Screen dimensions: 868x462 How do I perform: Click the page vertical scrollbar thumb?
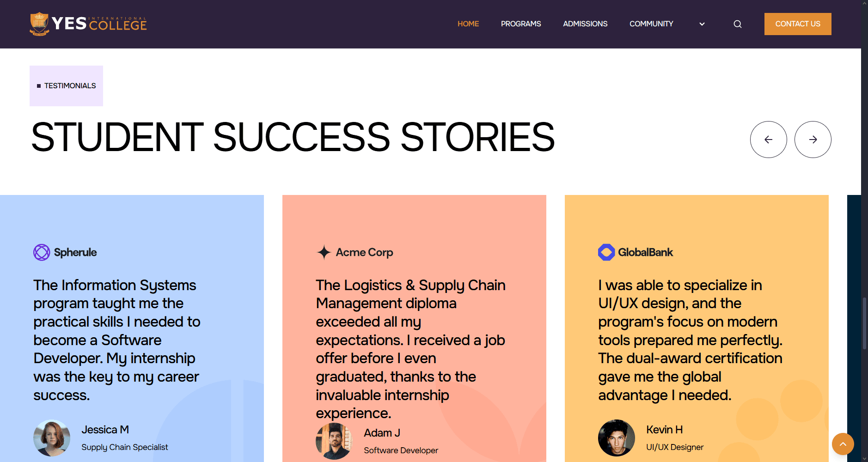point(864,323)
